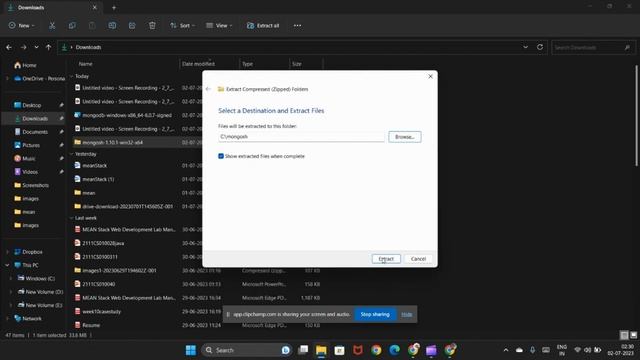Select Desktop in the navigation pane
The image size is (640, 360).
point(33,105)
